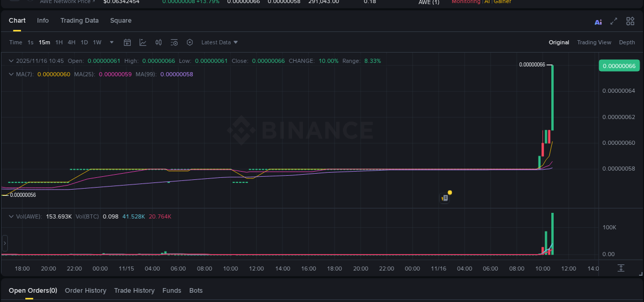The image size is (644, 302).
Task: Switch to the Trading Data tab
Action: tap(79, 21)
